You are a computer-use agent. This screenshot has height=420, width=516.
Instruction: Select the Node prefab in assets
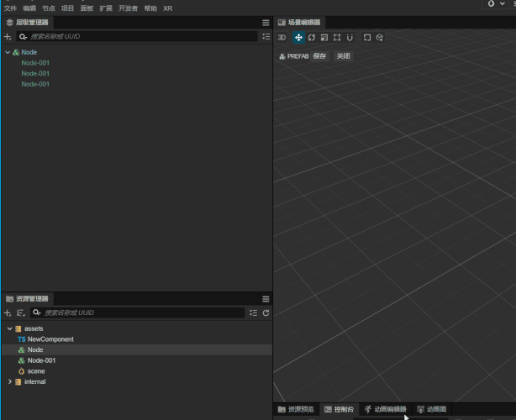click(137, 349)
